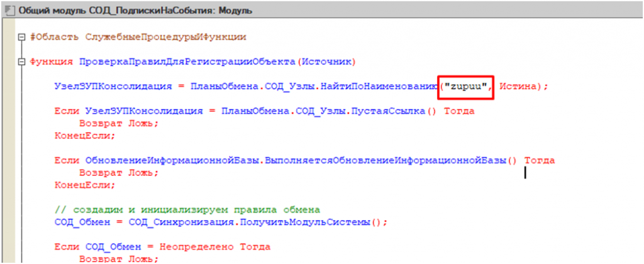Viewport: 644px width, 264px height.
Task: Place cursor on "#Область" keyword
Action: pyautogui.click(x=54, y=37)
